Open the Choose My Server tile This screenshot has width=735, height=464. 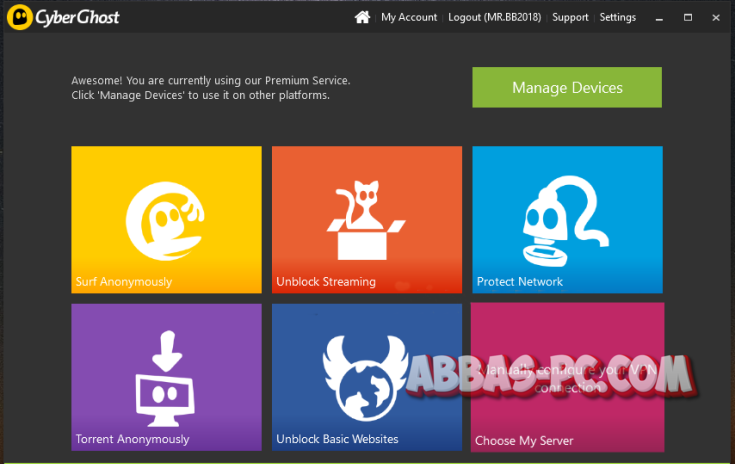coord(567,377)
